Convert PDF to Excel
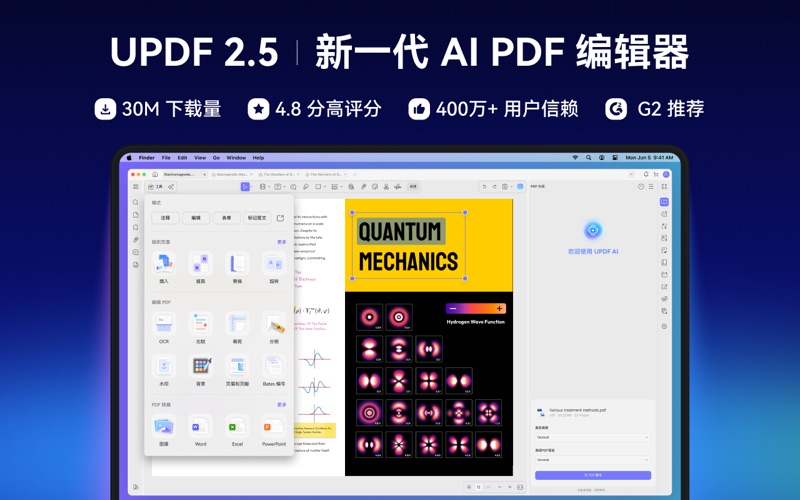 coord(237,431)
